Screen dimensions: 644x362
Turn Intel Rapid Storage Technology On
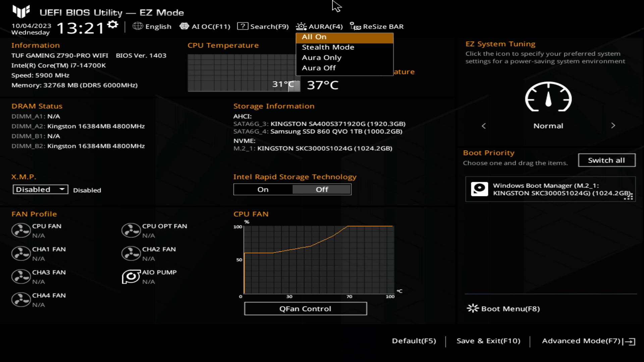point(263,189)
